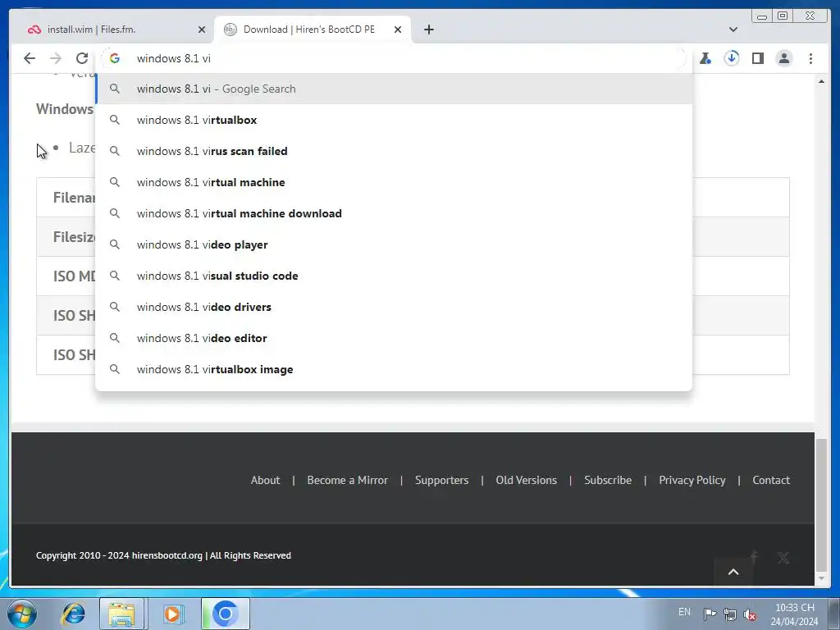Select 'windows 8.1 virtualbox' suggestion
This screenshot has height=630, width=840.
(394, 120)
